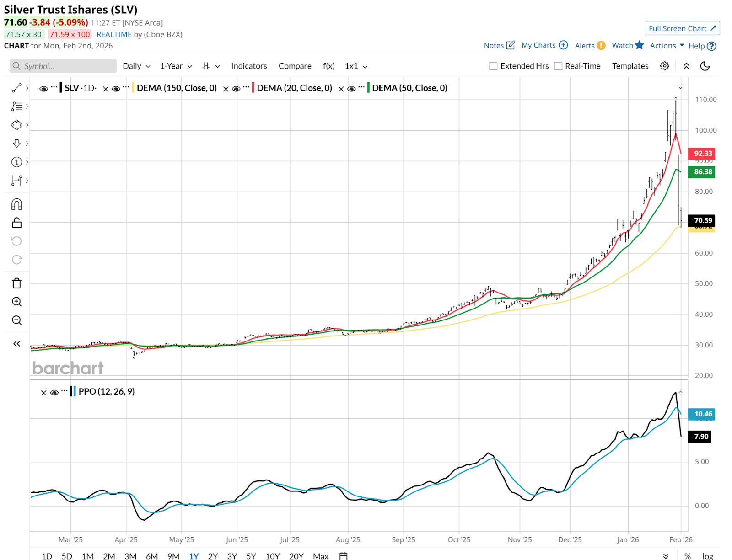Choose the shapes drawing tool
The image size is (732, 560).
(x=16, y=125)
